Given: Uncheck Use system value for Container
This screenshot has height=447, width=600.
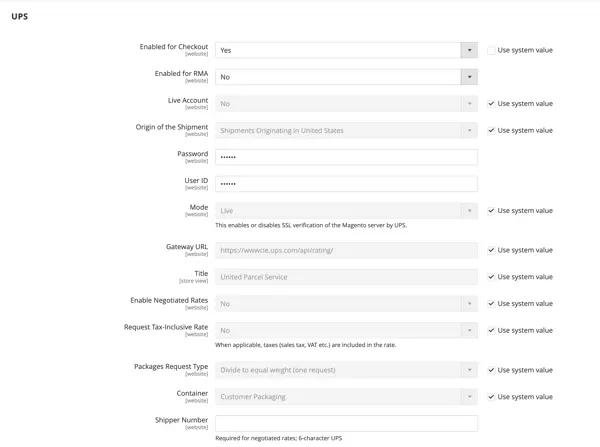Looking at the screenshot, I should pyautogui.click(x=491, y=397).
